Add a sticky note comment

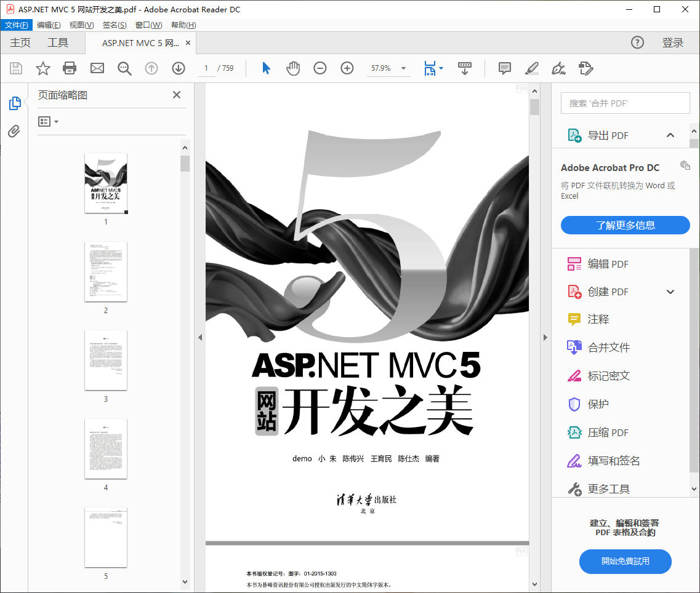click(504, 68)
